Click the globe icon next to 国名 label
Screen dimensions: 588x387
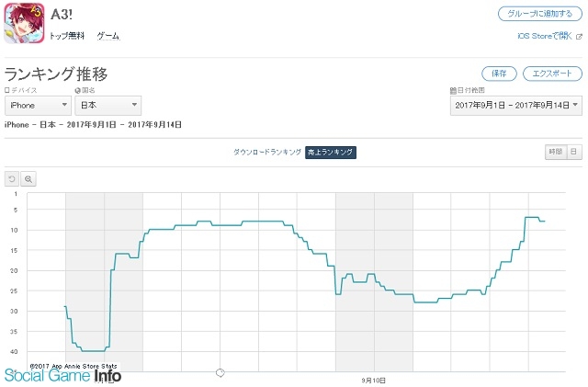[77, 90]
